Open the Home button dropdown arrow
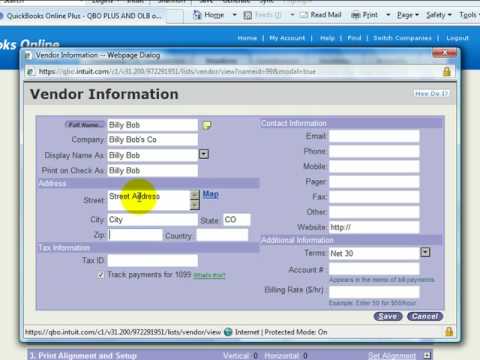 coord(234,15)
